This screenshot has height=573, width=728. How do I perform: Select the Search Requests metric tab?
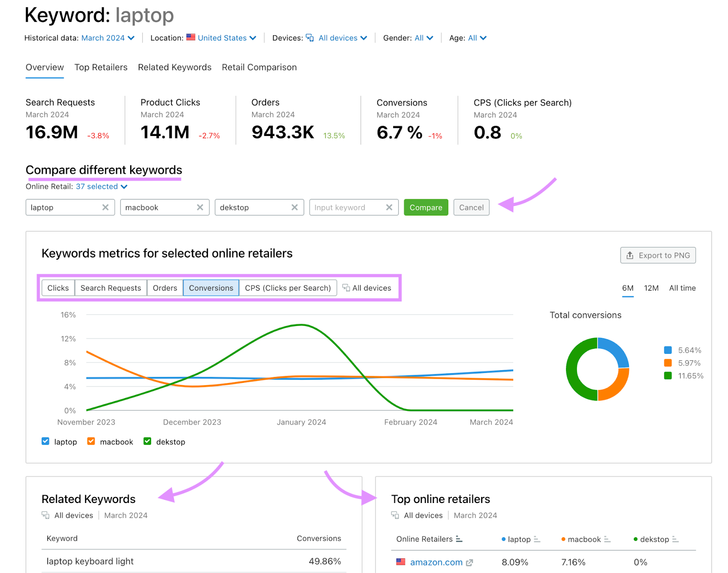pyautogui.click(x=111, y=288)
